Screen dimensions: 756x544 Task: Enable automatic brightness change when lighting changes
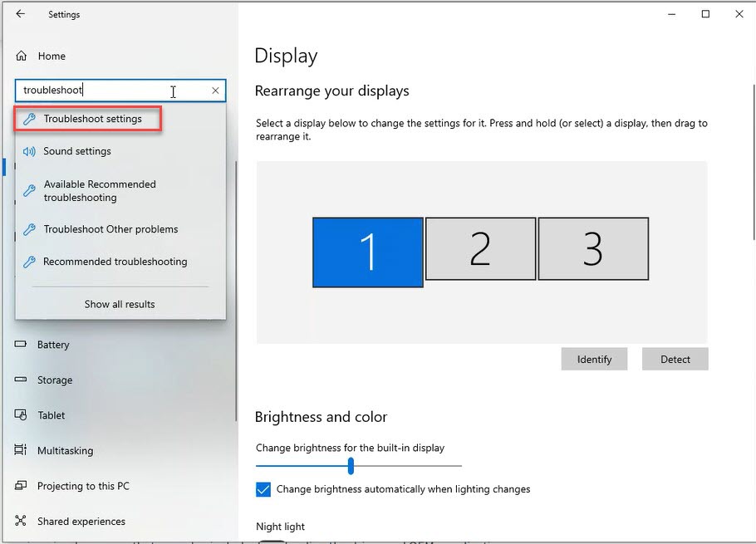click(x=263, y=490)
